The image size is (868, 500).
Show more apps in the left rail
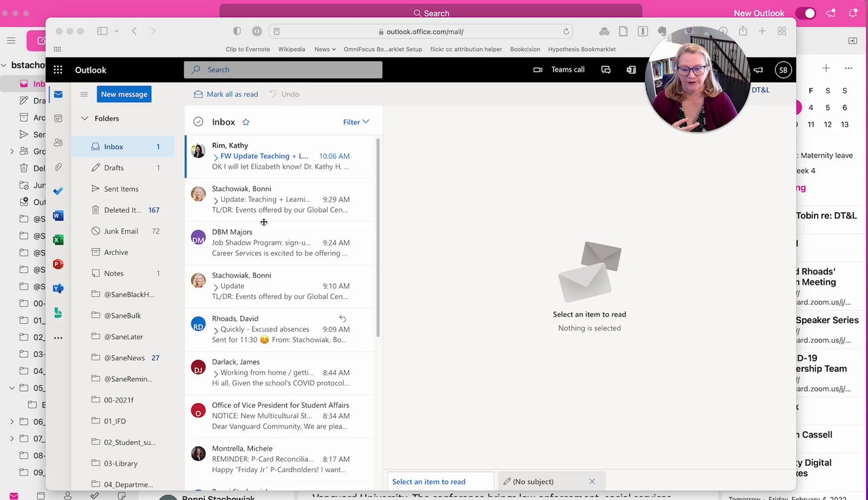tap(58, 337)
